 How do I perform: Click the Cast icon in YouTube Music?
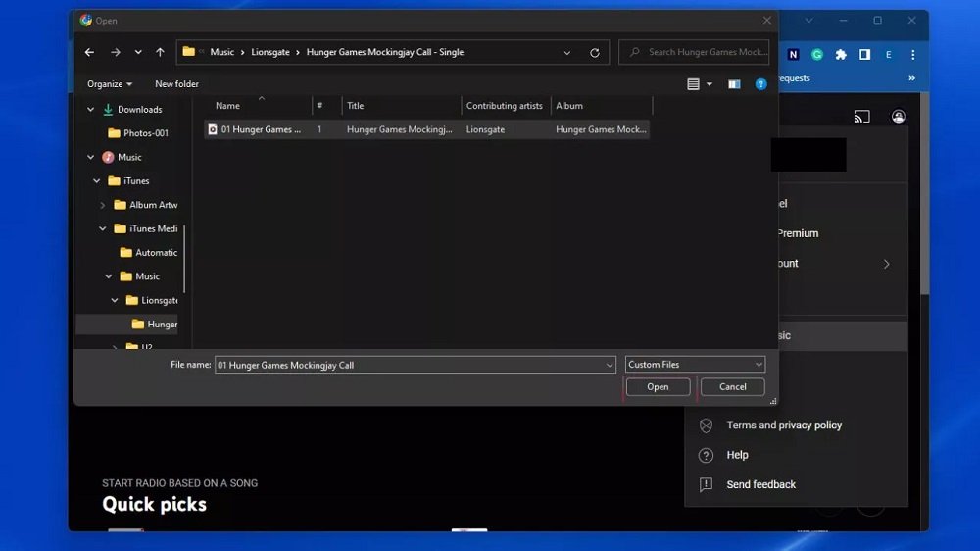tap(861, 117)
